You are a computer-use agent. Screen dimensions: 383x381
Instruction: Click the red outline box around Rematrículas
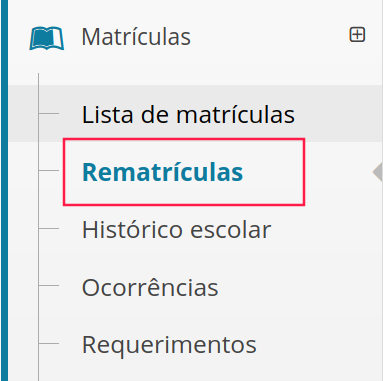[184, 172]
